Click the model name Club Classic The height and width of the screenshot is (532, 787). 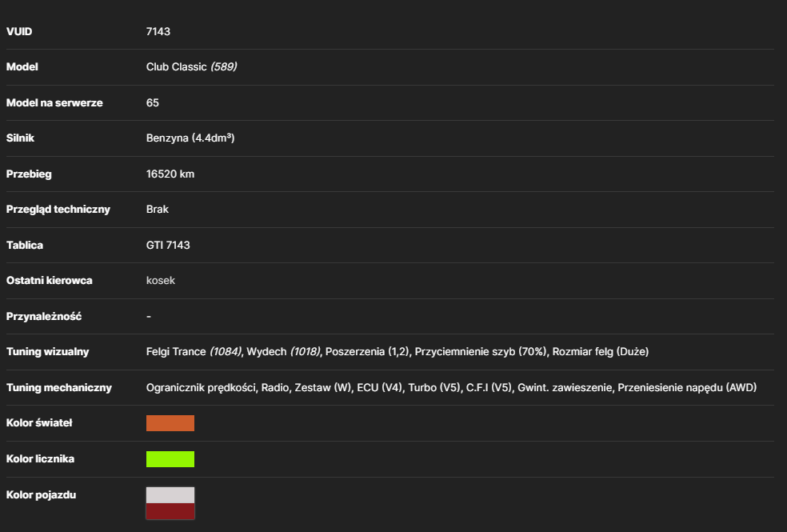(x=176, y=66)
